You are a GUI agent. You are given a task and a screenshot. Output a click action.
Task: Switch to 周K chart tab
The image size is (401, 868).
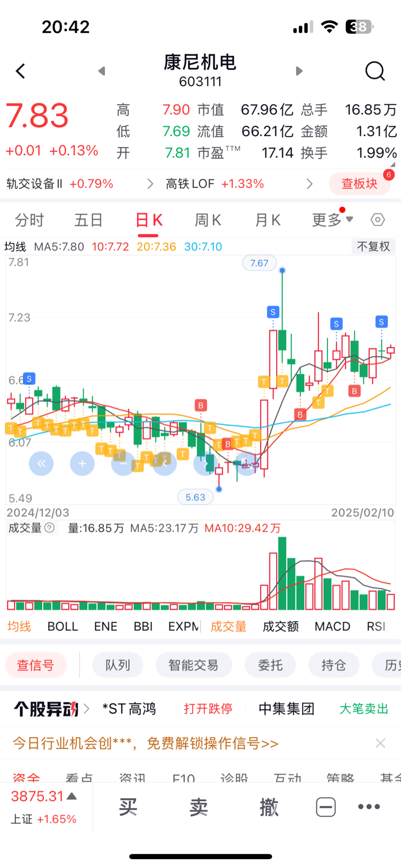click(208, 220)
